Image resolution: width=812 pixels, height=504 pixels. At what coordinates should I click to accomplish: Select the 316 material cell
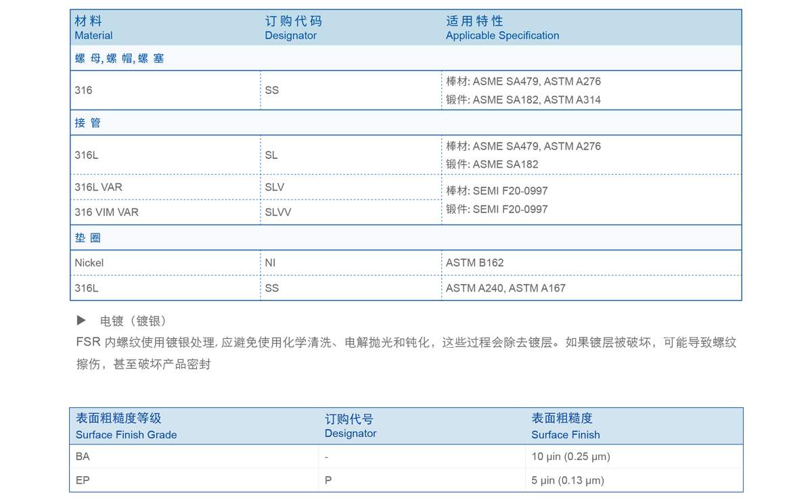pyautogui.click(x=83, y=90)
